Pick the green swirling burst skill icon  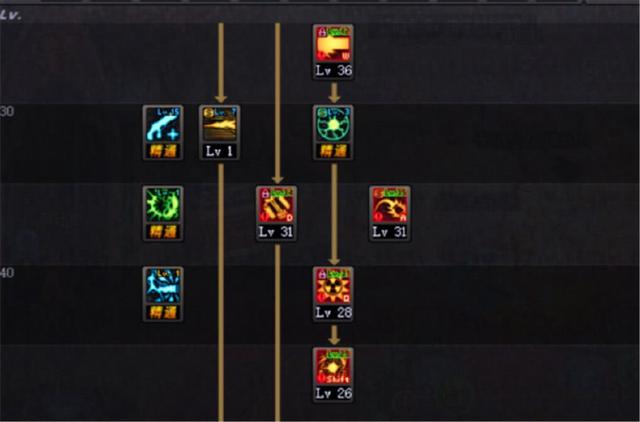click(163, 205)
